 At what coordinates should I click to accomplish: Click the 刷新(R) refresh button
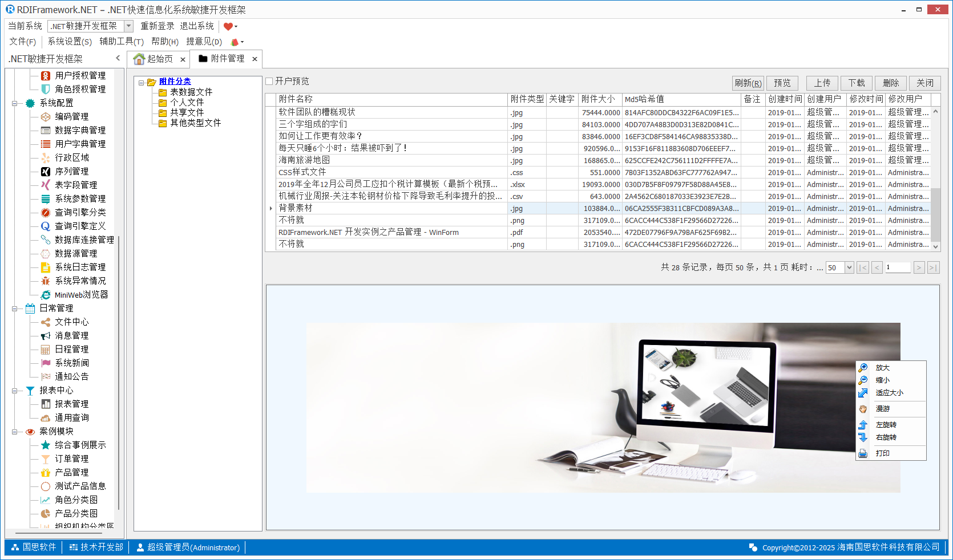tap(748, 83)
